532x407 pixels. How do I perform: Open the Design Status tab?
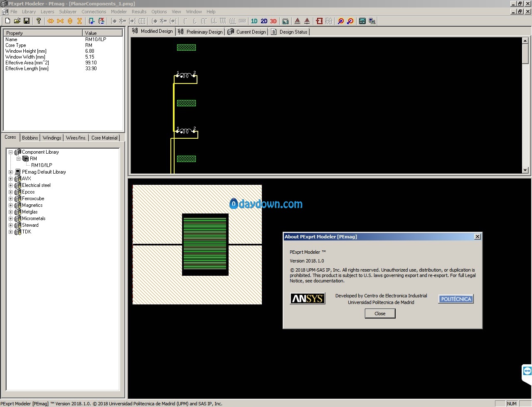coord(289,32)
